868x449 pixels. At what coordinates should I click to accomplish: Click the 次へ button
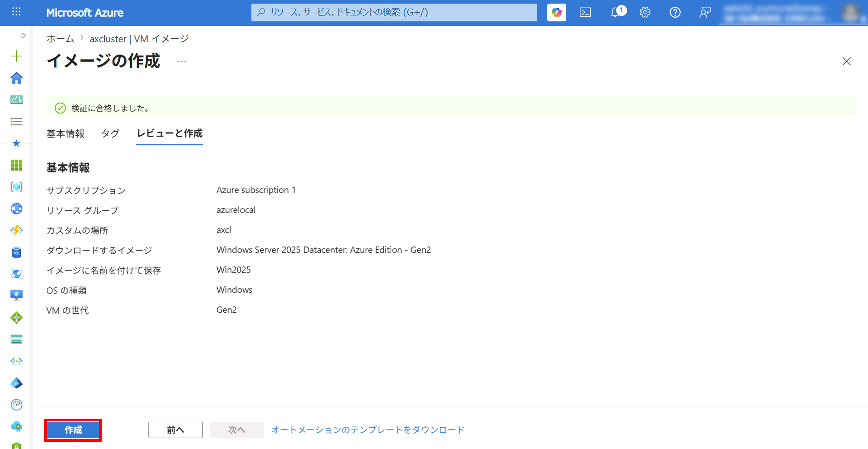pos(237,430)
